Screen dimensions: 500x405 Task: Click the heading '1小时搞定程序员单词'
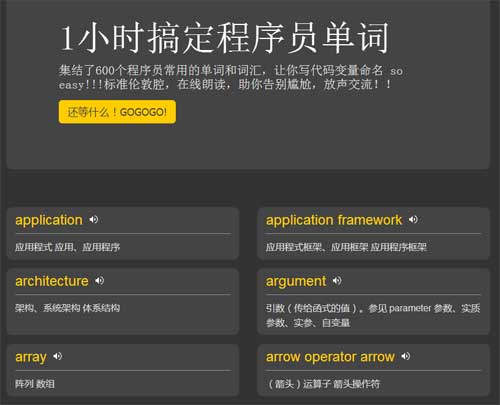click(x=225, y=38)
